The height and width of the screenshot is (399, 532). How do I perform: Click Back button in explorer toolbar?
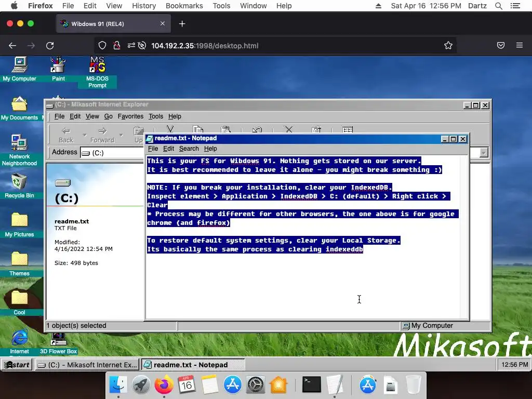pos(66,135)
